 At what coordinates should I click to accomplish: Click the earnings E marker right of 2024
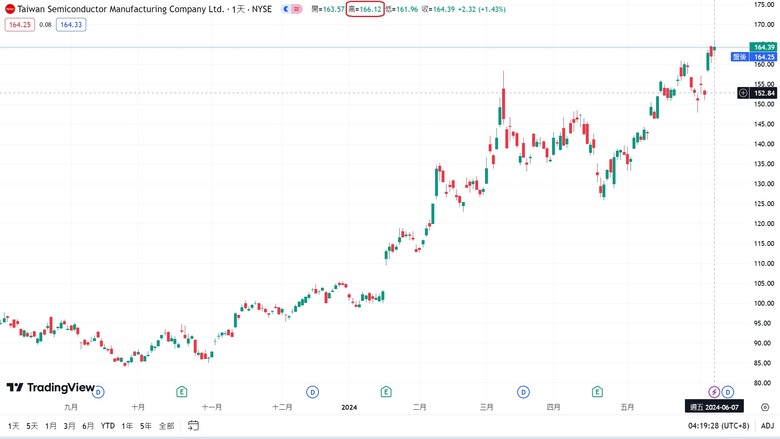pos(386,392)
